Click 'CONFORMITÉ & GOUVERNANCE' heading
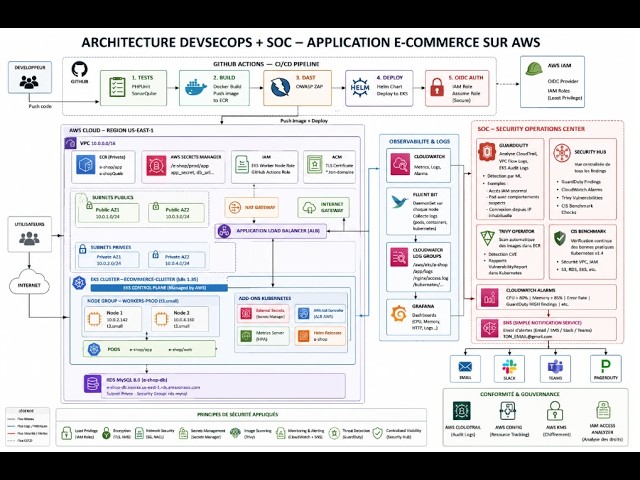Screen dimensions: 640x480 click(x=520, y=394)
